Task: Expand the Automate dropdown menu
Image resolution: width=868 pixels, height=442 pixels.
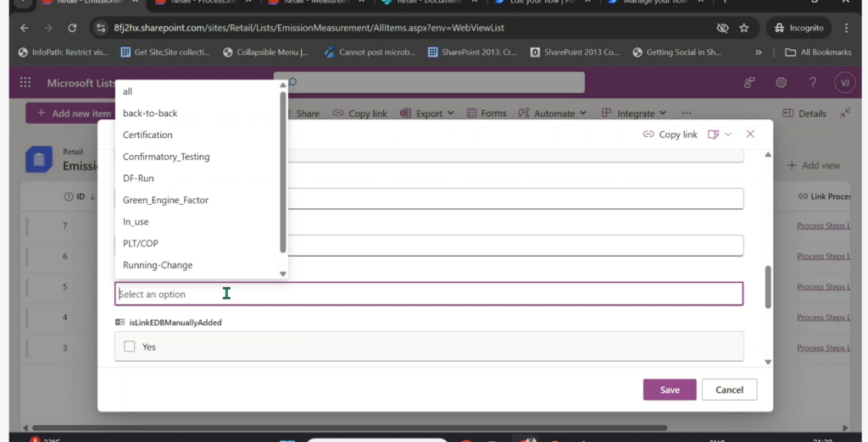Action: (x=552, y=113)
